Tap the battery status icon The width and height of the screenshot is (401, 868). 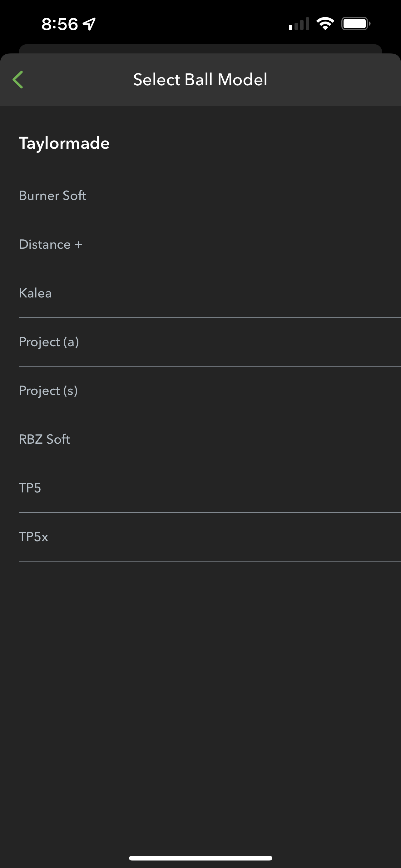tap(355, 24)
